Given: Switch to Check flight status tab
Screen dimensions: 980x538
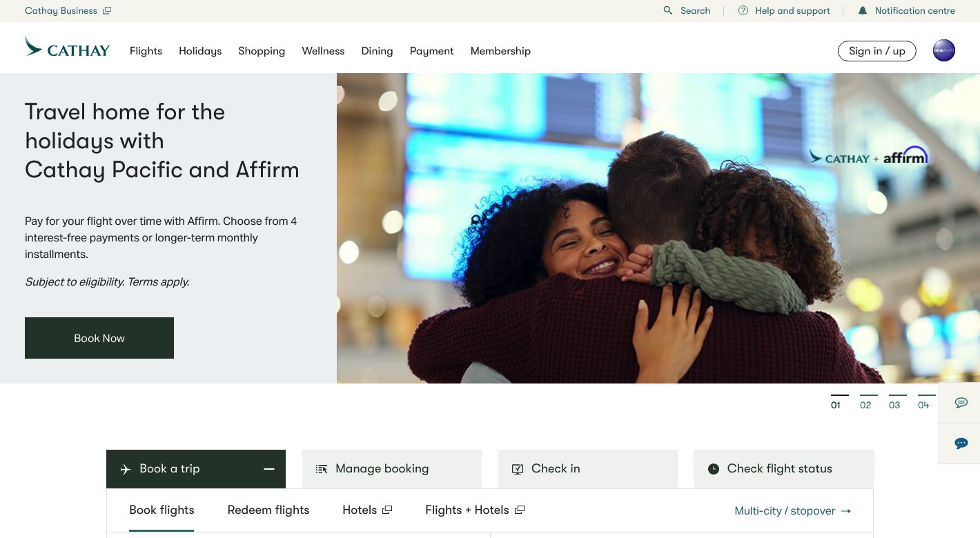Looking at the screenshot, I should point(784,469).
